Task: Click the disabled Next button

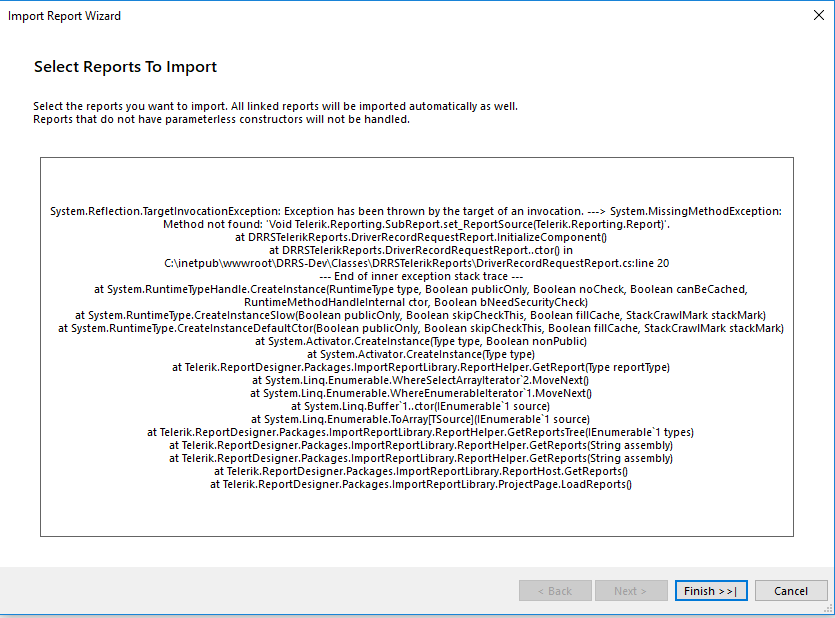Action: [631, 591]
